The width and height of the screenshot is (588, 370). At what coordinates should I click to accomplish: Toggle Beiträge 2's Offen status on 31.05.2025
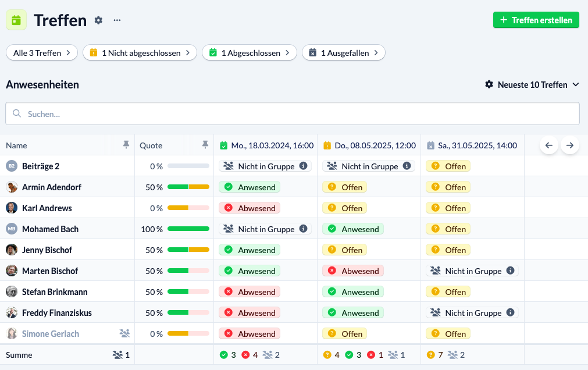click(448, 166)
